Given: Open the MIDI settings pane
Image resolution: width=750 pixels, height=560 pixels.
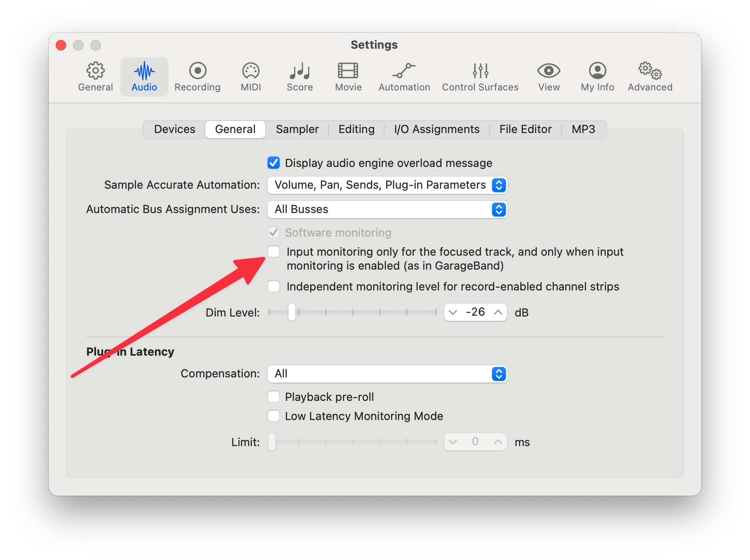Looking at the screenshot, I should pos(251,77).
